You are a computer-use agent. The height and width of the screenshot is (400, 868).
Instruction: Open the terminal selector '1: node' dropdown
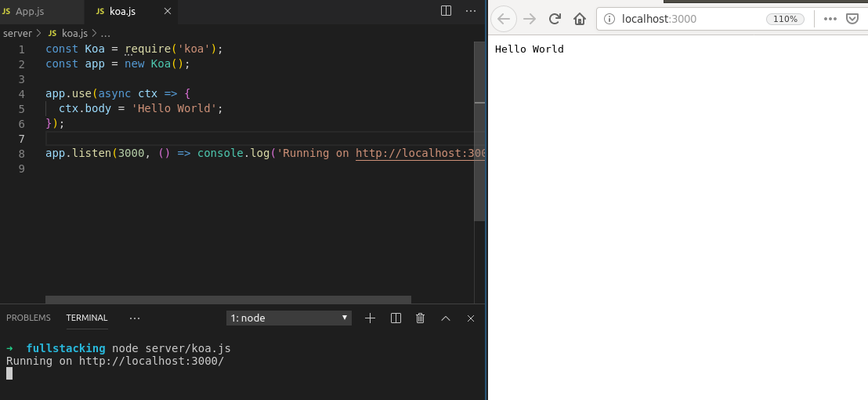(289, 318)
